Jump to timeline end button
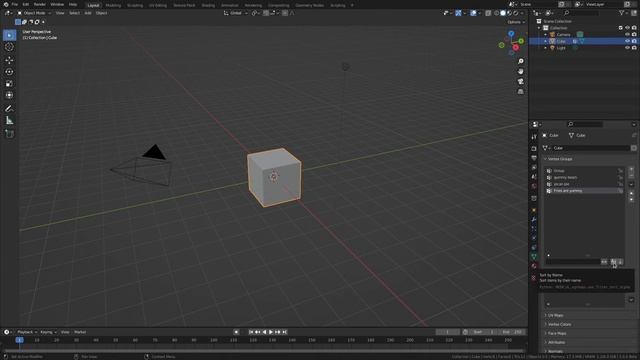The width and height of the screenshot is (640, 360). [x=285, y=332]
